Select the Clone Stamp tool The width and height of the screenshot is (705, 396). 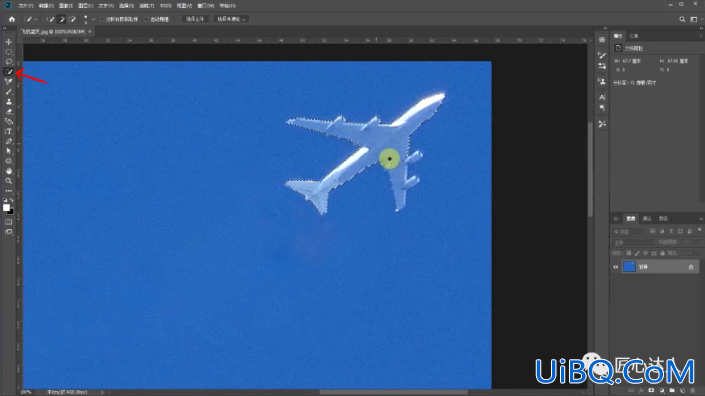coord(9,102)
